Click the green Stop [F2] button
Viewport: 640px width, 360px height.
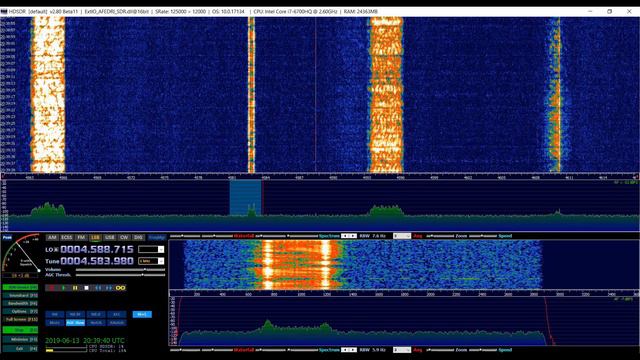20,329
